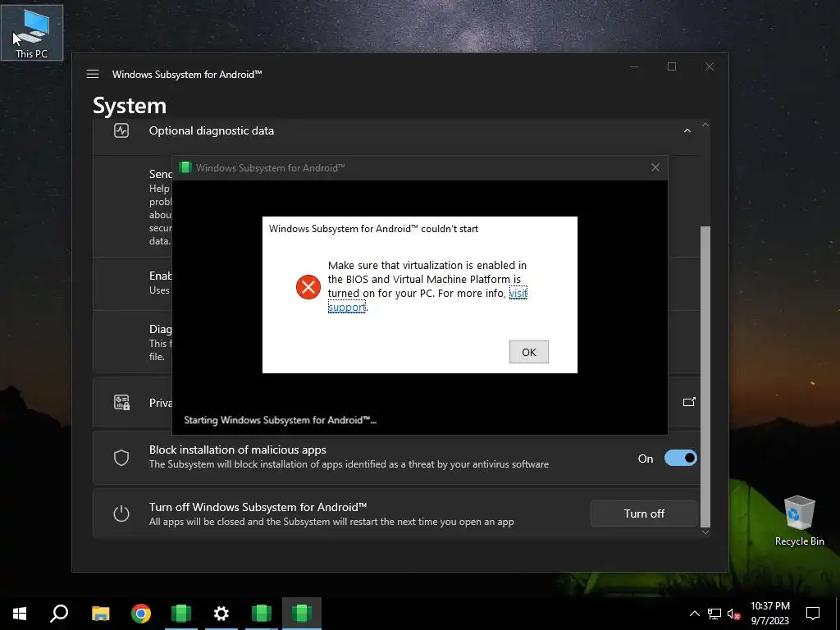Click the shield icon beside Block installation

121,458
